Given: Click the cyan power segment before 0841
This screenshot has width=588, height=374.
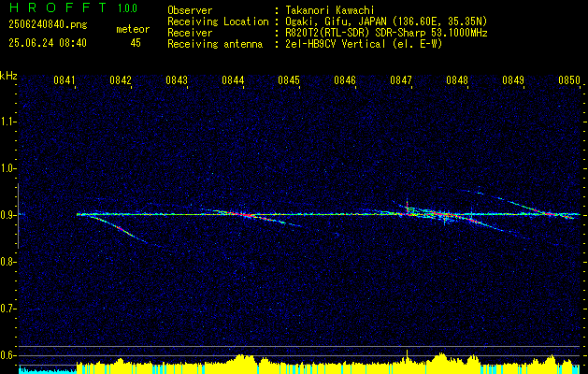Looking at the screenshot, I should click(48, 370).
